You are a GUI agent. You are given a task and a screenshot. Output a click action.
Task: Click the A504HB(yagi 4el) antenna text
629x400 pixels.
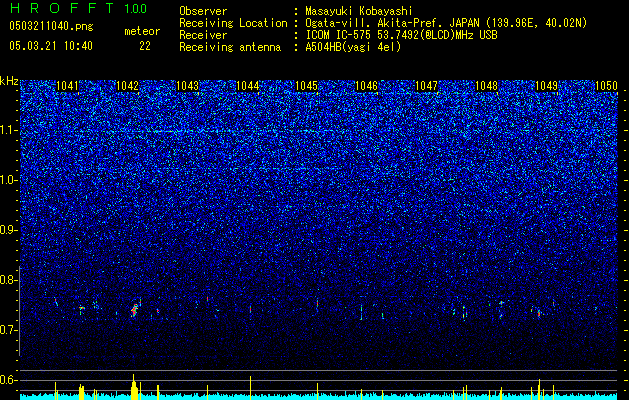353,47
